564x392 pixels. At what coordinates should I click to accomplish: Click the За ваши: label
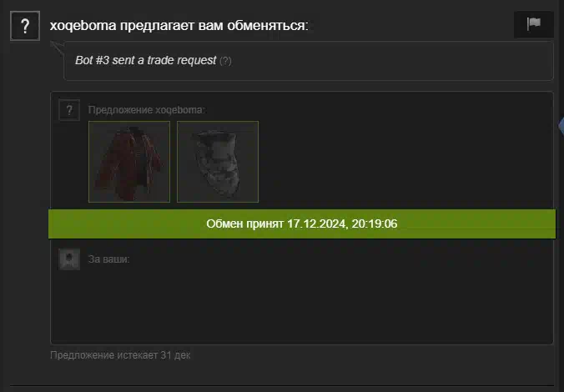pos(108,259)
